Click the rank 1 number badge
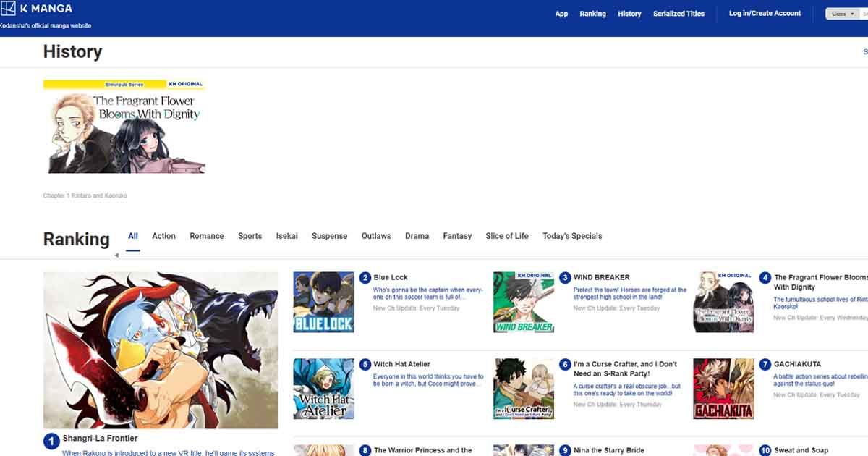This screenshot has width=868, height=456. 51,442
